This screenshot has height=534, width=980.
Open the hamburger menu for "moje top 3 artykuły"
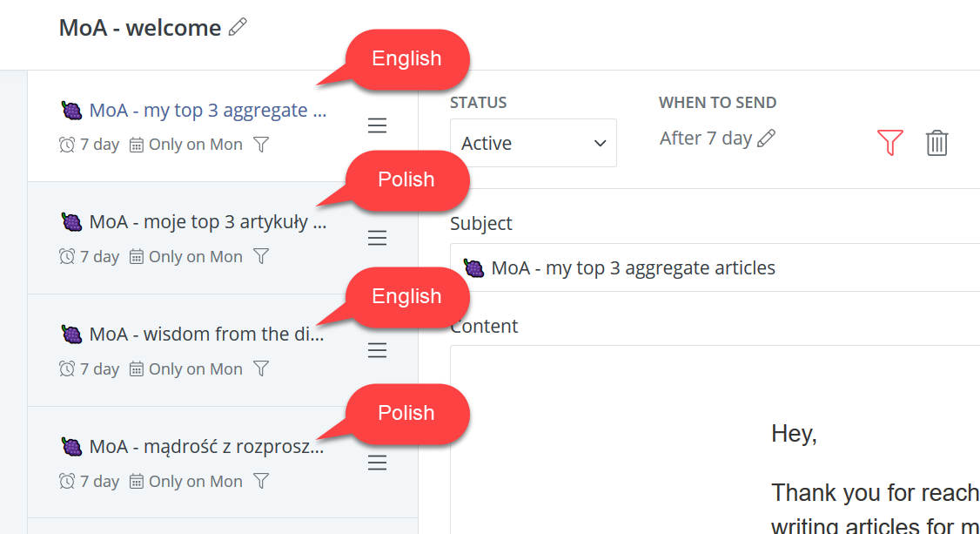coord(378,237)
